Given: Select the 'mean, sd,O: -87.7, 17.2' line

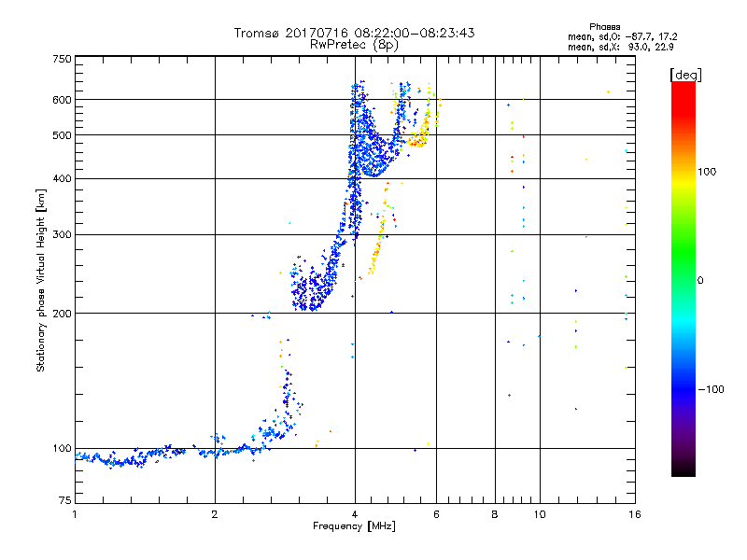Looking at the screenshot, I should click(622, 36).
